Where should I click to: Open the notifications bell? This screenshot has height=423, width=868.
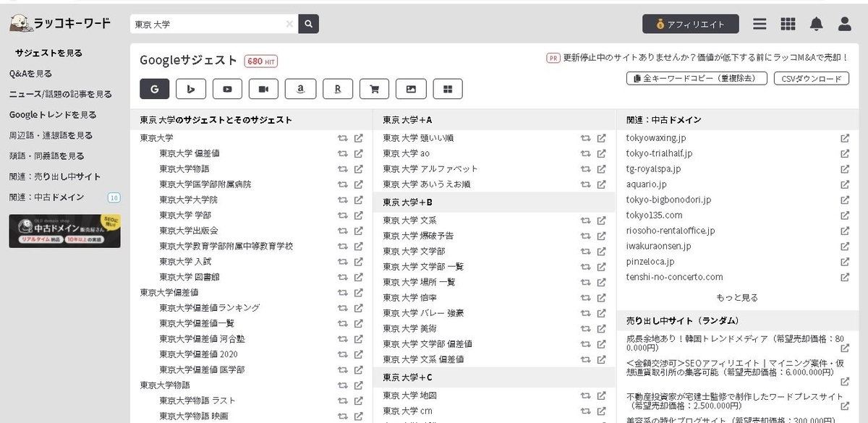817,24
